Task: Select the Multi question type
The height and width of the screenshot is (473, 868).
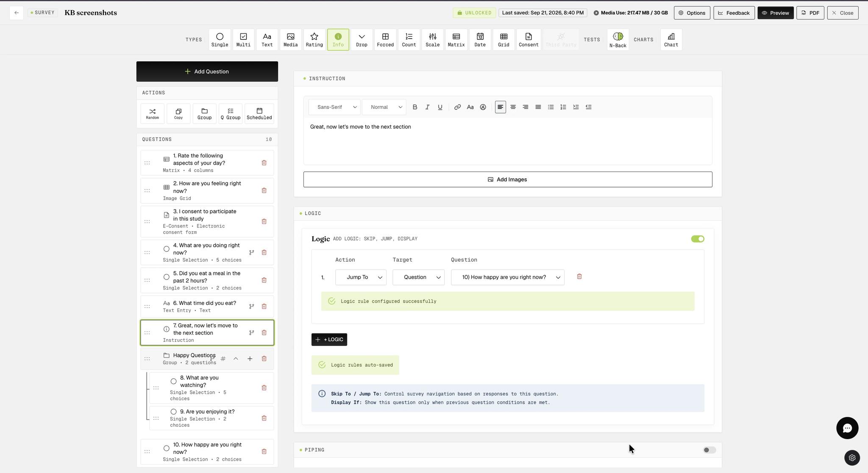Action: point(243,40)
